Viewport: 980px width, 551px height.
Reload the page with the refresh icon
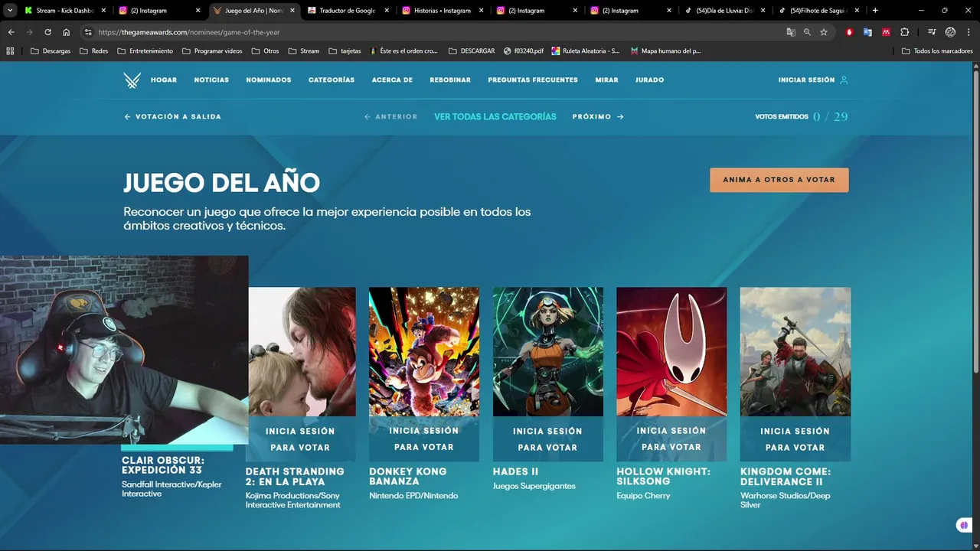coord(47,32)
